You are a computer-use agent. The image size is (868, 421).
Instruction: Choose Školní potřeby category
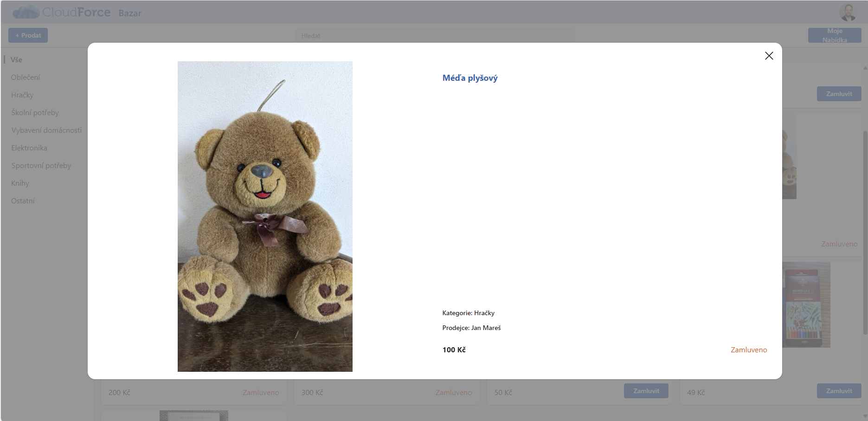[x=35, y=113]
